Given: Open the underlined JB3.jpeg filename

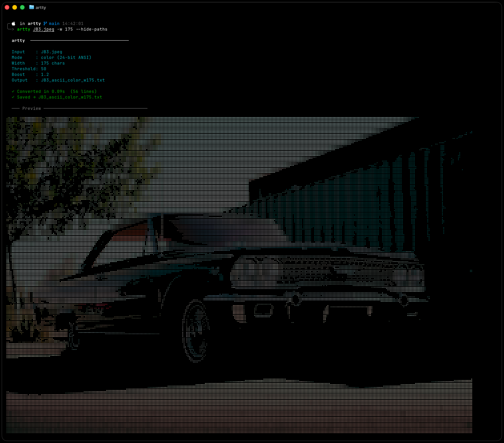Looking at the screenshot, I should point(43,29).
